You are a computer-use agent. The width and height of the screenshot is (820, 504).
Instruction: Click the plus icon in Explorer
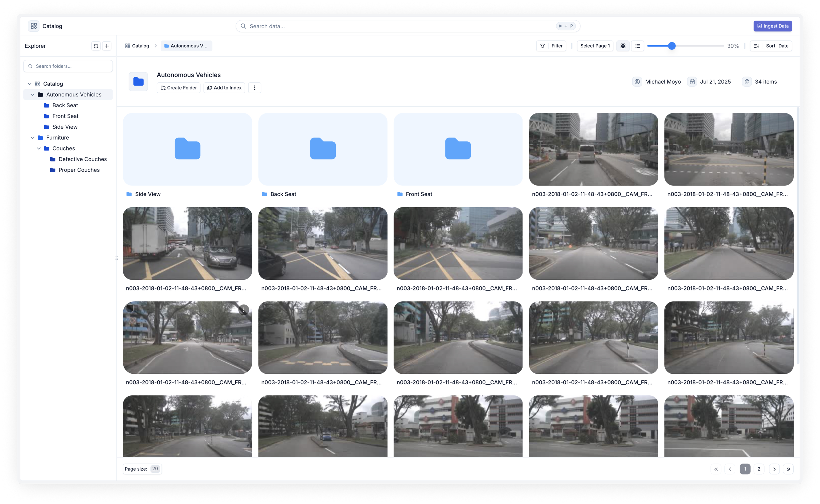pos(107,46)
